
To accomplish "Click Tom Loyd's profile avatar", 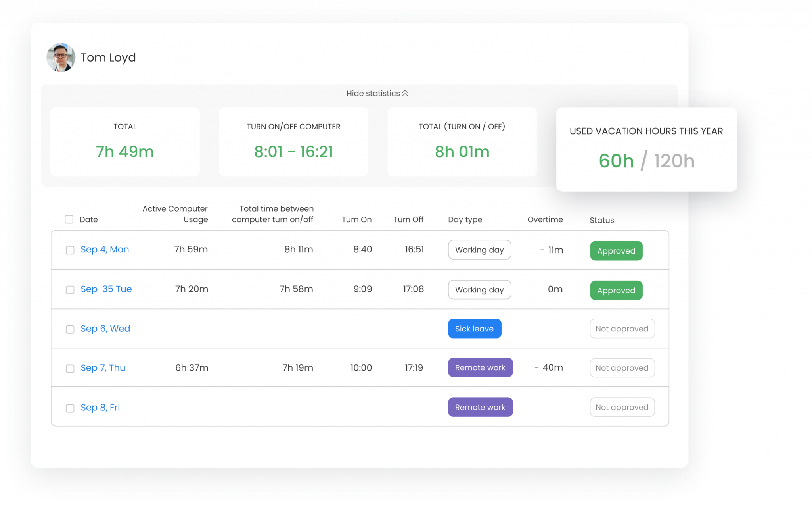I will pyautogui.click(x=61, y=58).
